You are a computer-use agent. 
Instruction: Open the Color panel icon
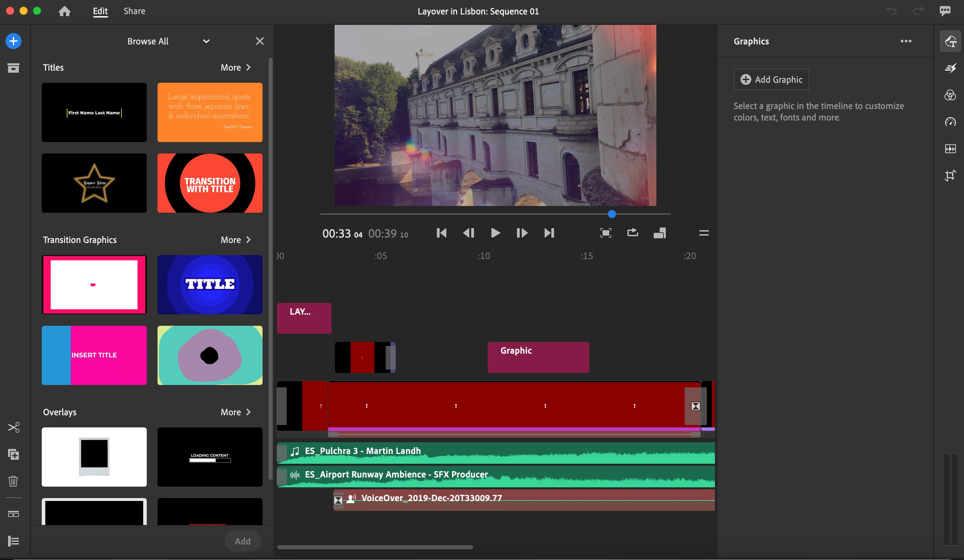click(x=950, y=95)
